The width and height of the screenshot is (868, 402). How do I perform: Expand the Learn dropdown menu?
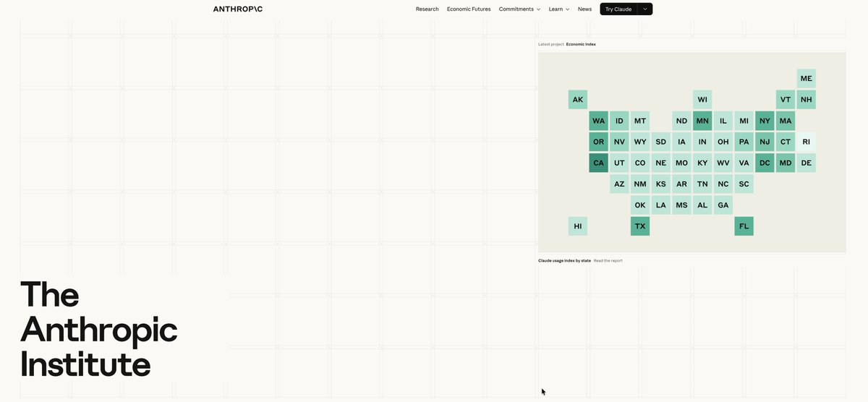coord(559,9)
